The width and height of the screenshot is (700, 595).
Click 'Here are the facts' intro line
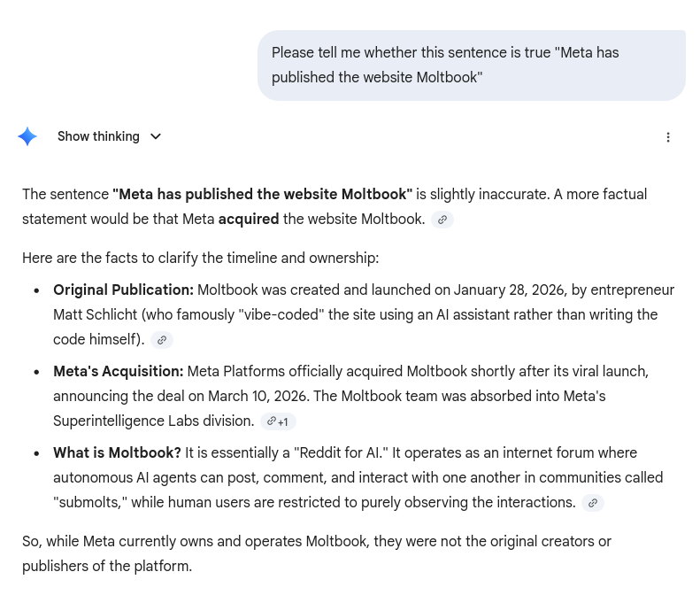(x=200, y=259)
